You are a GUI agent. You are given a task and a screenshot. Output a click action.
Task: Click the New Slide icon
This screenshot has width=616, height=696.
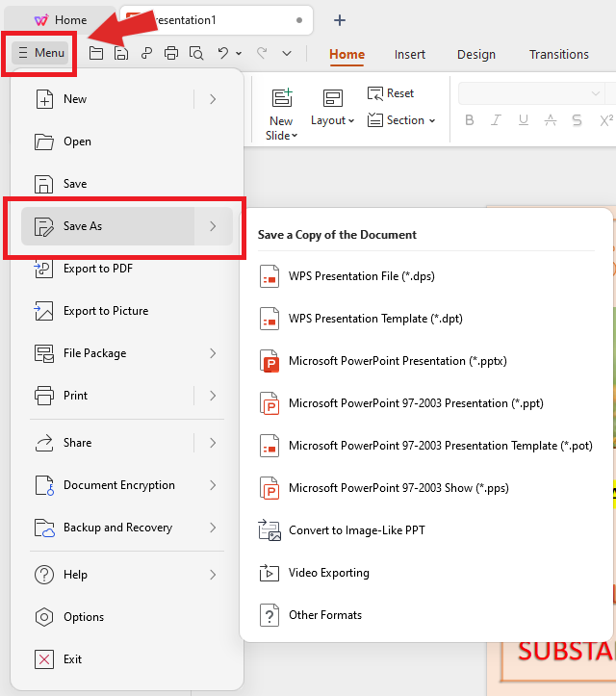(x=282, y=97)
